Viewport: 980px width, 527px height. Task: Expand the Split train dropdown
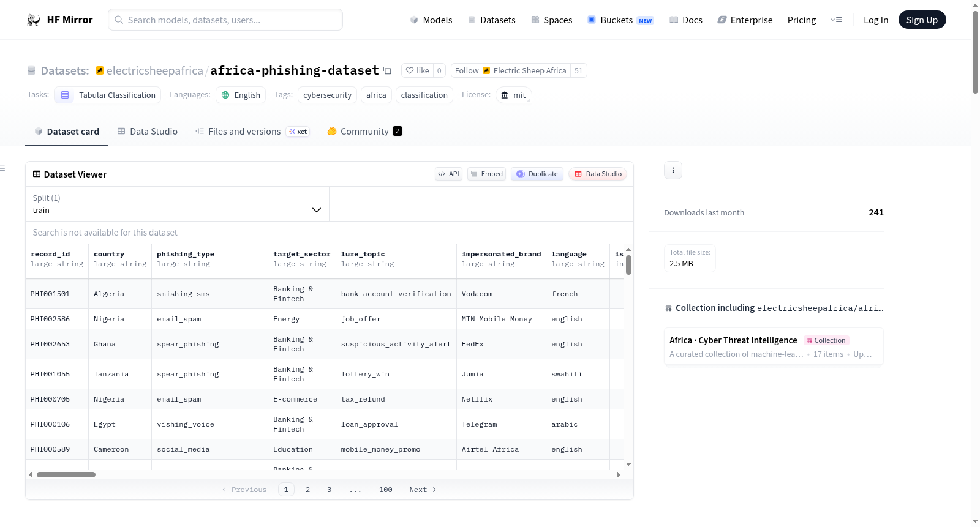pos(177,204)
